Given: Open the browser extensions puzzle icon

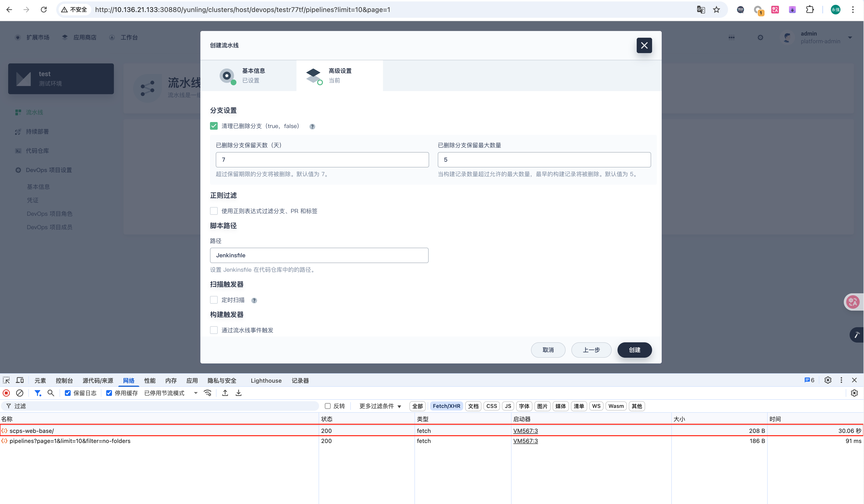Looking at the screenshot, I should [809, 10].
